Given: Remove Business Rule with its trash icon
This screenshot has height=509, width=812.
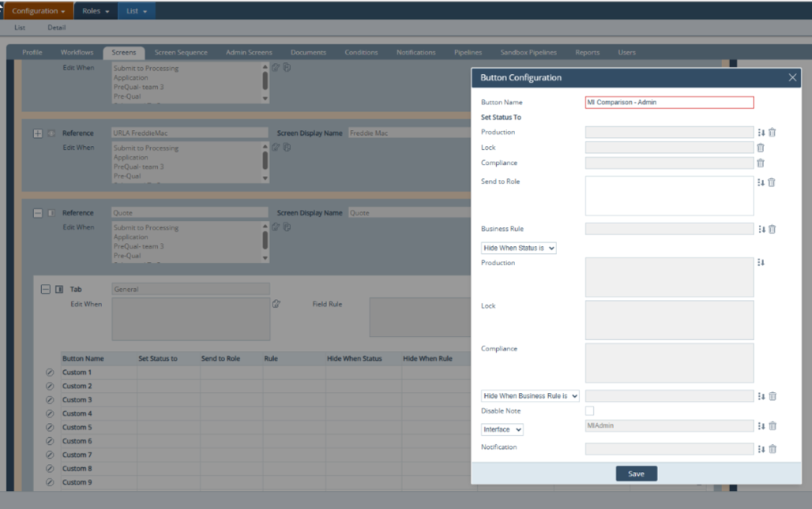Looking at the screenshot, I should click(x=773, y=229).
